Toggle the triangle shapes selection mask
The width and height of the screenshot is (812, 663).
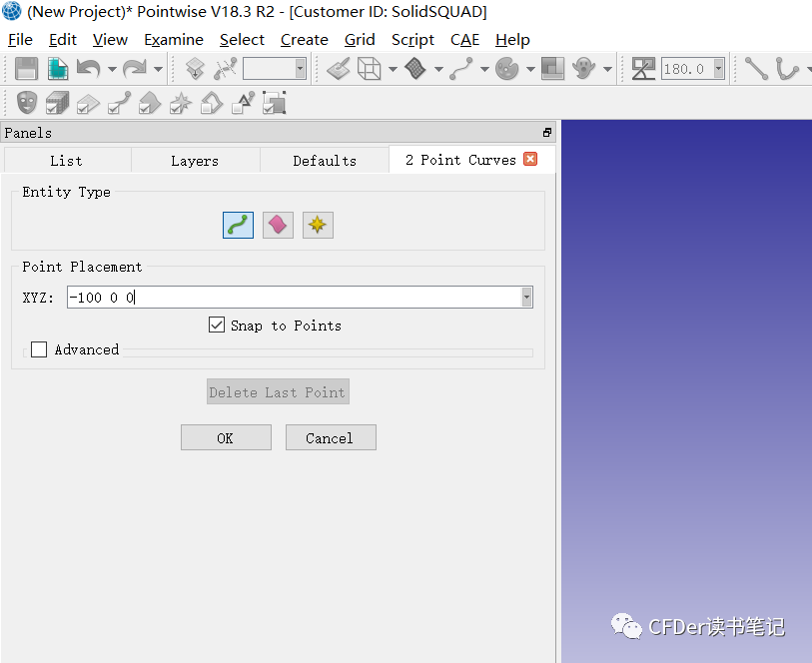[243, 103]
